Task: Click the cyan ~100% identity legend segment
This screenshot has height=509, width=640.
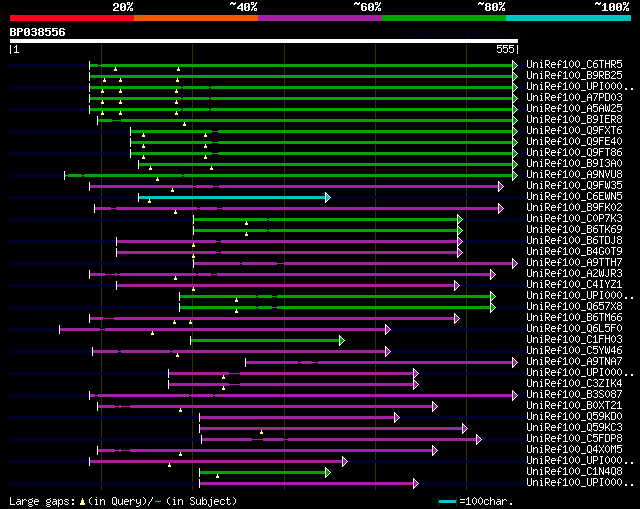Action: pyautogui.click(x=569, y=18)
